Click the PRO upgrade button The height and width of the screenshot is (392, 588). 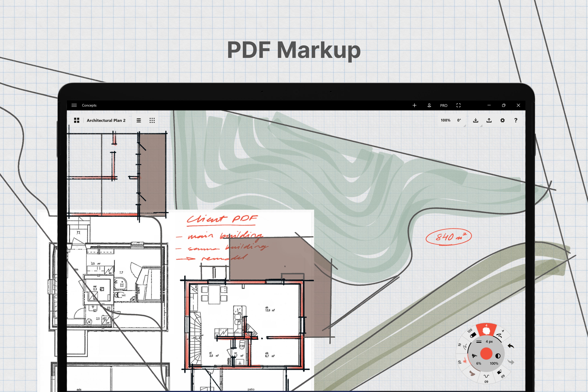pyautogui.click(x=444, y=105)
